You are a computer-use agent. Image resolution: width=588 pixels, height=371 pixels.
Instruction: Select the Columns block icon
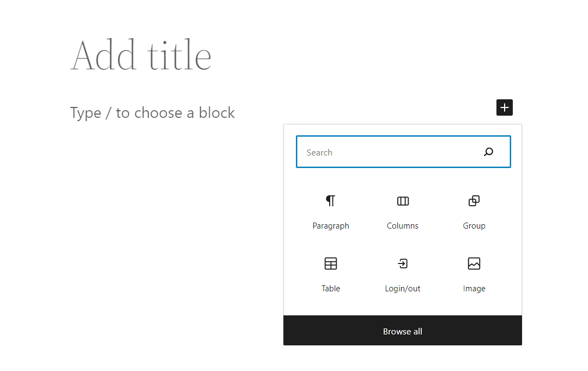coord(402,201)
